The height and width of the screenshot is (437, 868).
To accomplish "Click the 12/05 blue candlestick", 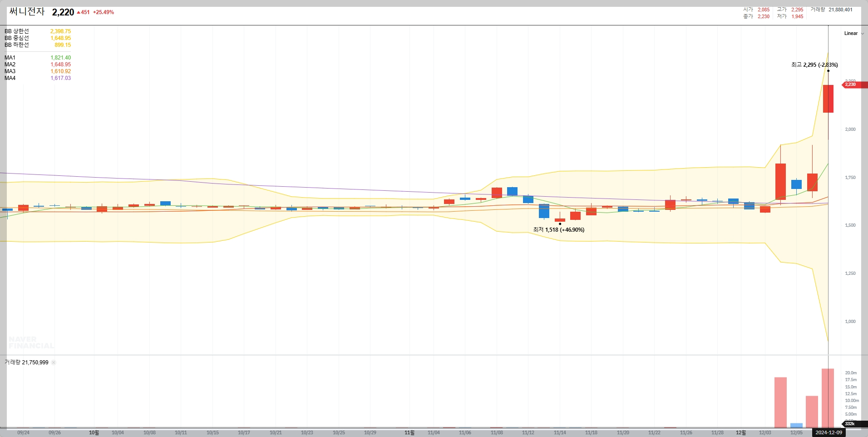I will [x=796, y=184].
